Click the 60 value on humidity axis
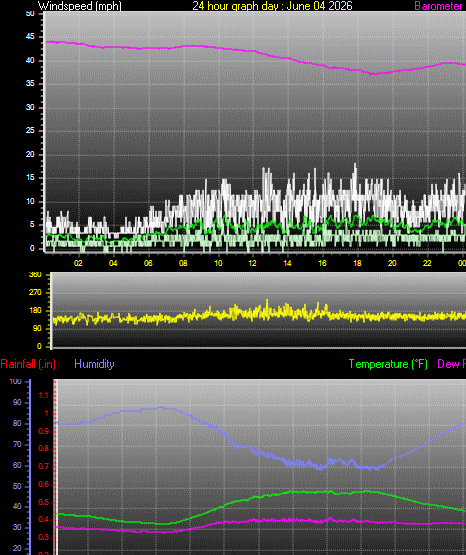The width and height of the screenshot is (466, 555). click(x=17, y=465)
